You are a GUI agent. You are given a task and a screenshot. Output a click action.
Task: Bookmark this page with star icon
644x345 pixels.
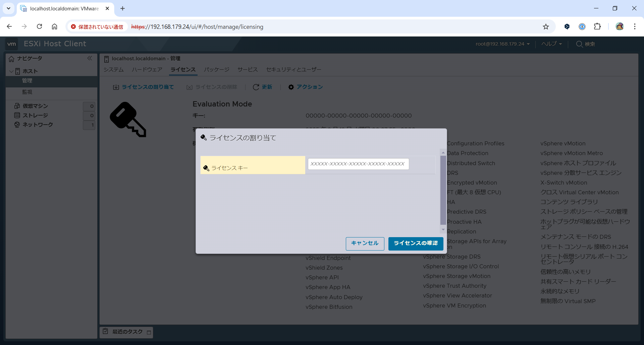pyautogui.click(x=546, y=27)
